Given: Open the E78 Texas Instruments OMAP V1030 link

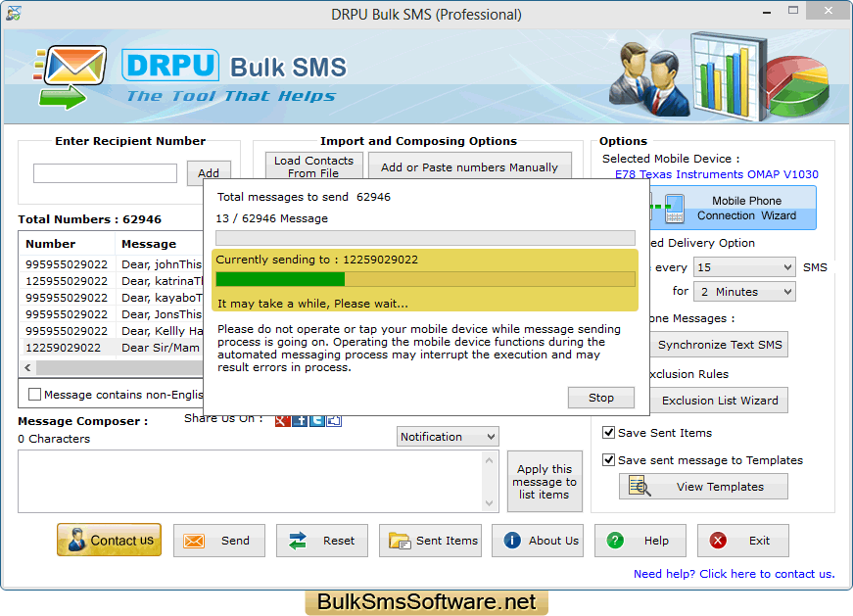Looking at the screenshot, I should point(717,174).
